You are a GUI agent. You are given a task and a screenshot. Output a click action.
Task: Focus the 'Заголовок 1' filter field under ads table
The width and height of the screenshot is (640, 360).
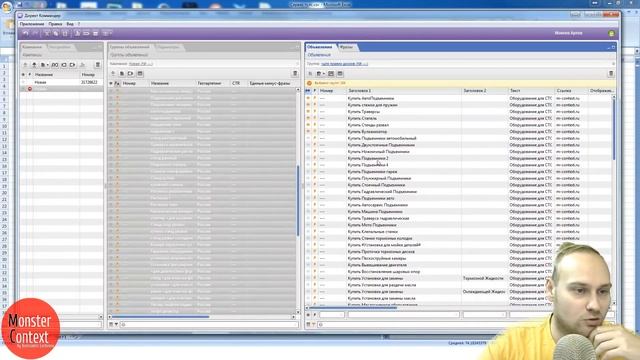[x=404, y=315]
